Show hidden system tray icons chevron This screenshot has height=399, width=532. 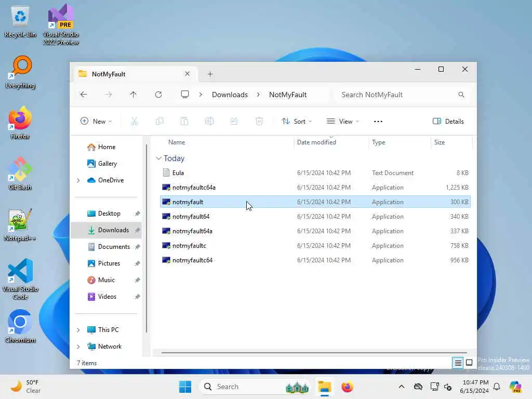point(402,387)
